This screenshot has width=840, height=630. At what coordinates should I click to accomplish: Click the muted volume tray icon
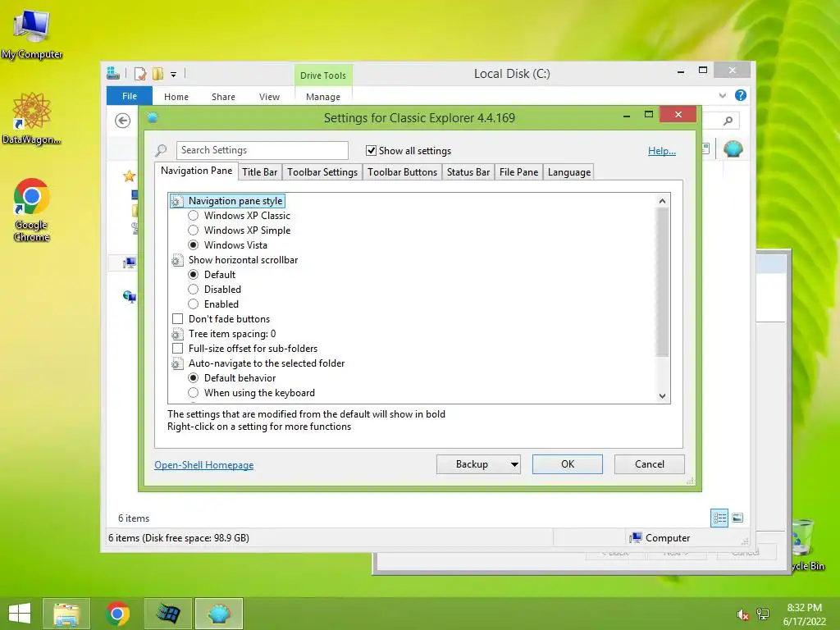(x=742, y=614)
